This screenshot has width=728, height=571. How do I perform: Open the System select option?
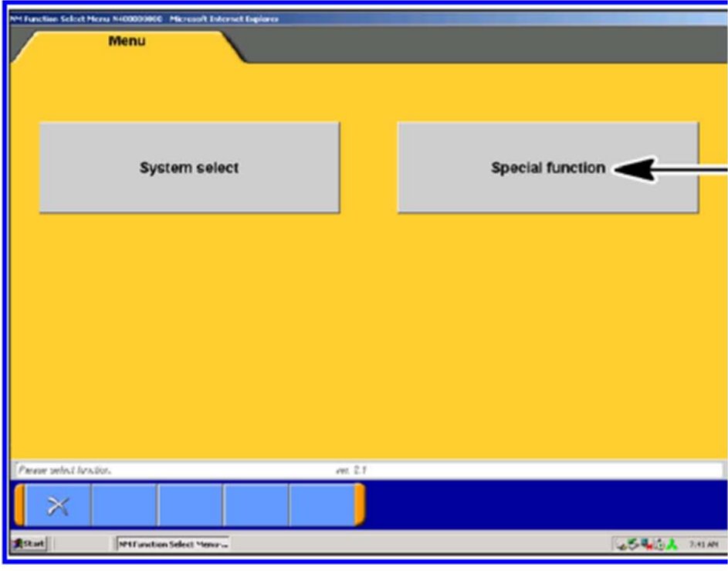coord(189,168)
